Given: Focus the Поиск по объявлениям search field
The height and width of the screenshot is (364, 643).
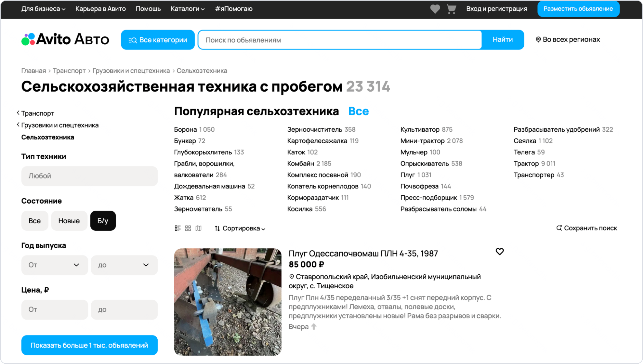Looking at the screenshot, I should click(339, 40).
